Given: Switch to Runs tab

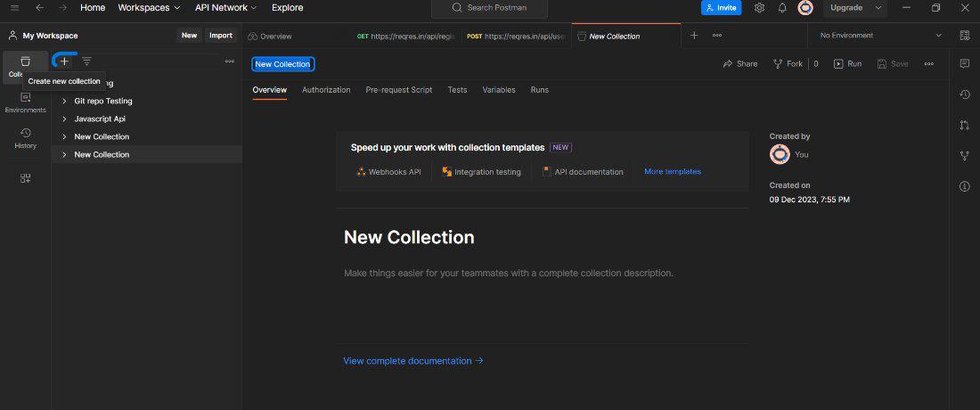Looking at the screenshot, I should pyautogui.click(x=539, y=90).
